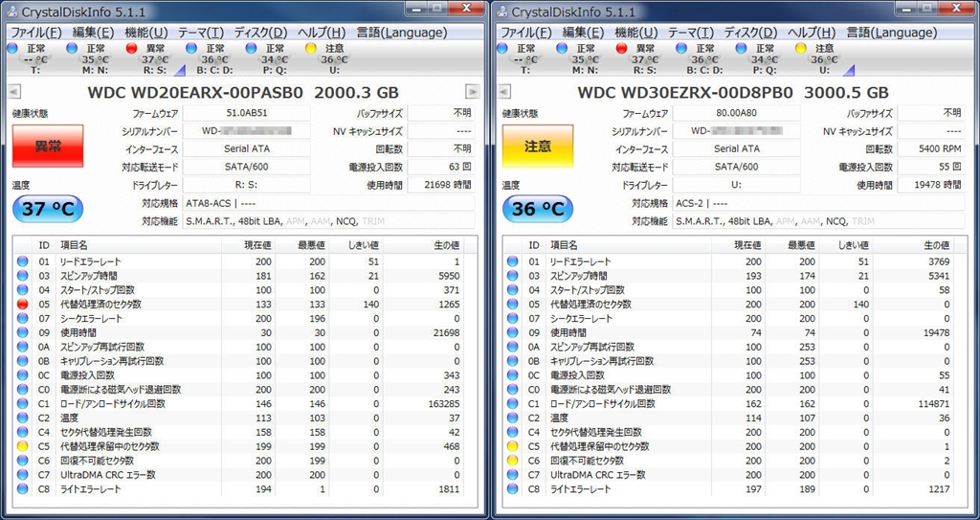
Task: Select セクタ代替処理発生回数 row in left window
Action: [x=240, y=432]
